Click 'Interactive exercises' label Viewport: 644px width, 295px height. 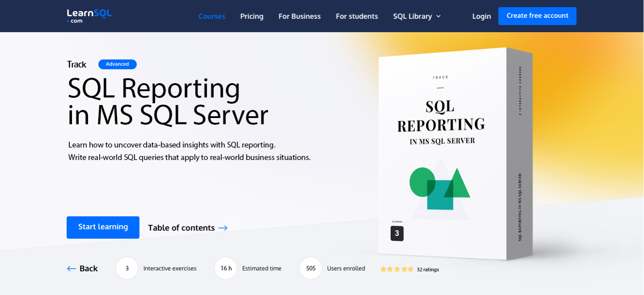pyautogui.click(x=170, y=269)
